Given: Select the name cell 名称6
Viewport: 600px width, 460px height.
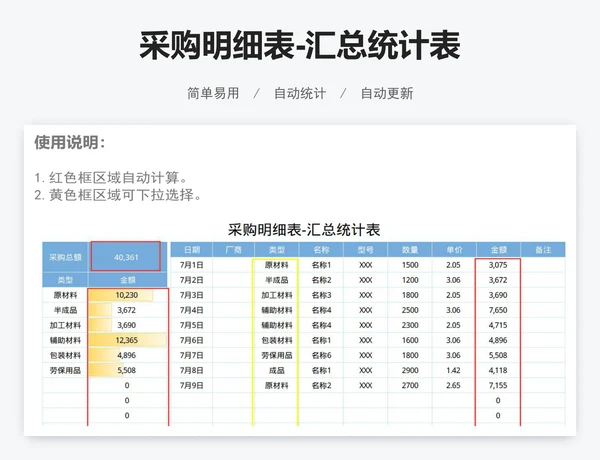Looking at the screenshot, I should click(321, 356).
